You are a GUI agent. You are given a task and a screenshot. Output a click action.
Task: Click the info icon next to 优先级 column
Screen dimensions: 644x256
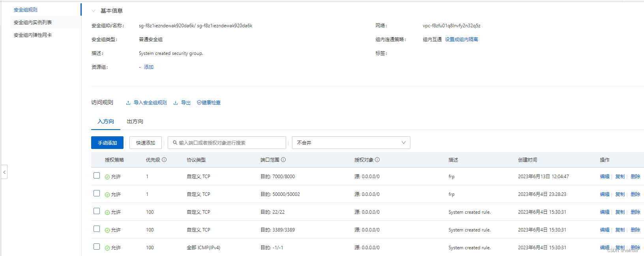point(164,160)
